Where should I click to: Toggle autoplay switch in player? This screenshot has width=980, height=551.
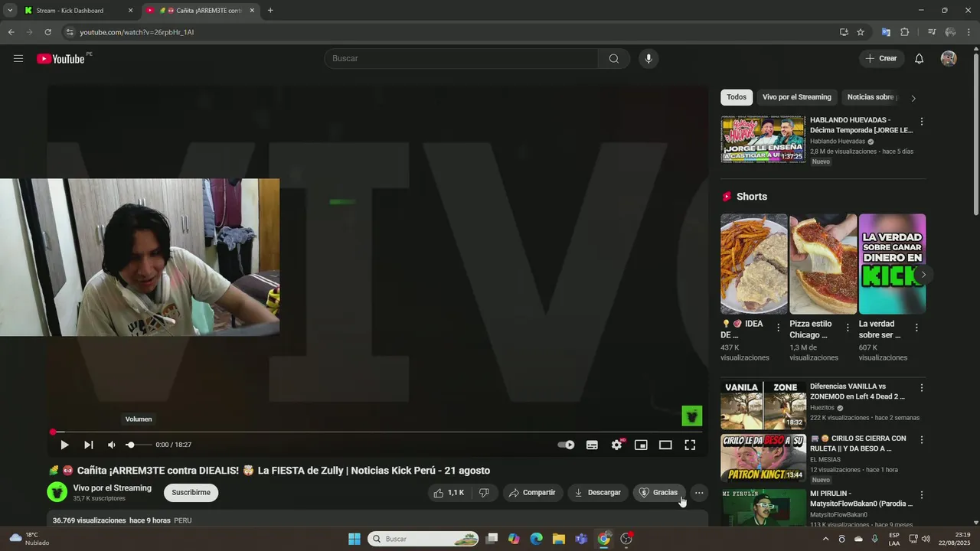point(566,445)
